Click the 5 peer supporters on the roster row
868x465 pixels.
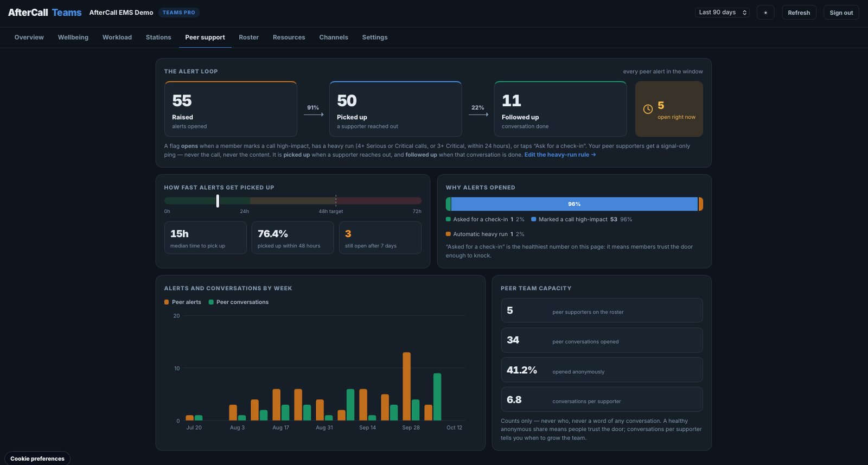point(602,310)
